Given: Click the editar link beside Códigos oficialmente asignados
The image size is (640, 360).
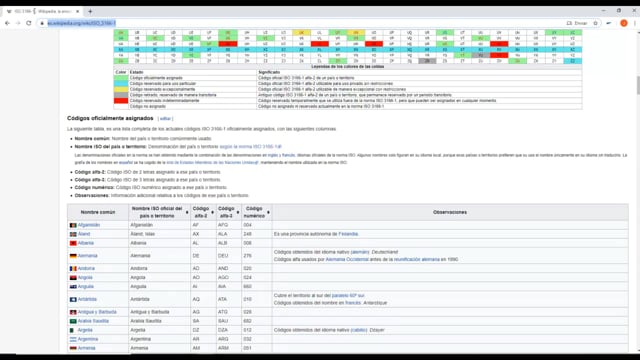Looking at the screenshot, I should 165,119.
